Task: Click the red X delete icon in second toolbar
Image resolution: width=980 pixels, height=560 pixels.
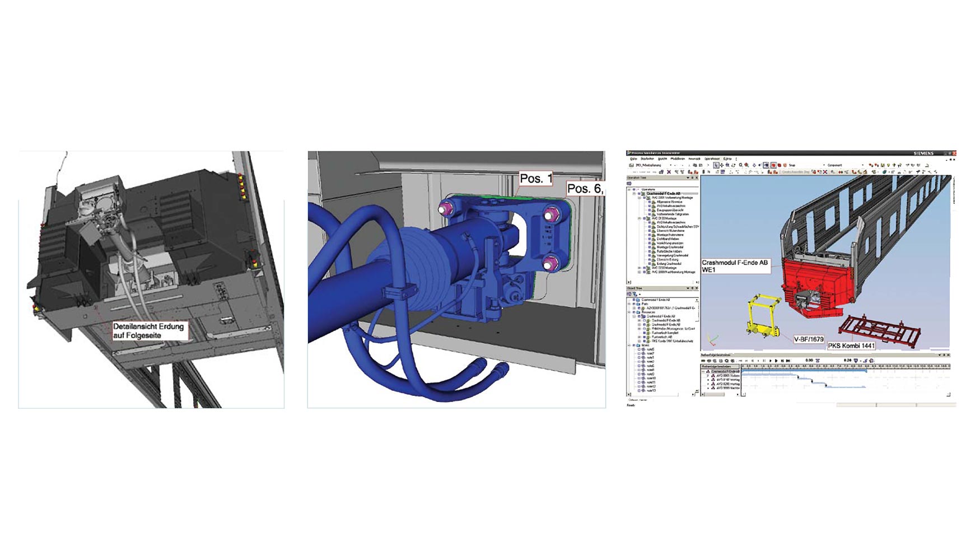Action: (669, 172)
